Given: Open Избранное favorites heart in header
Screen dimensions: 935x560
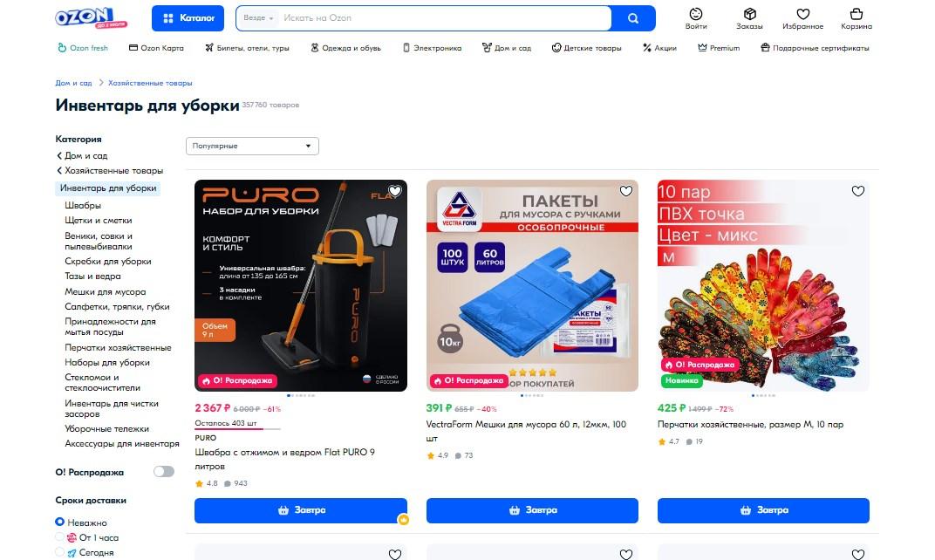Looking at the screenshot, I should point(802,18).
